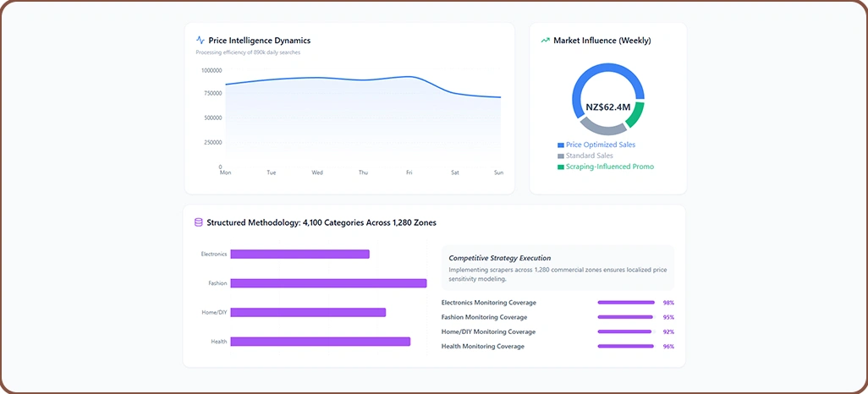
Task: Click the Home/DIY Monitoring Coverage progress bar
Action: click(x=626, y=331)
